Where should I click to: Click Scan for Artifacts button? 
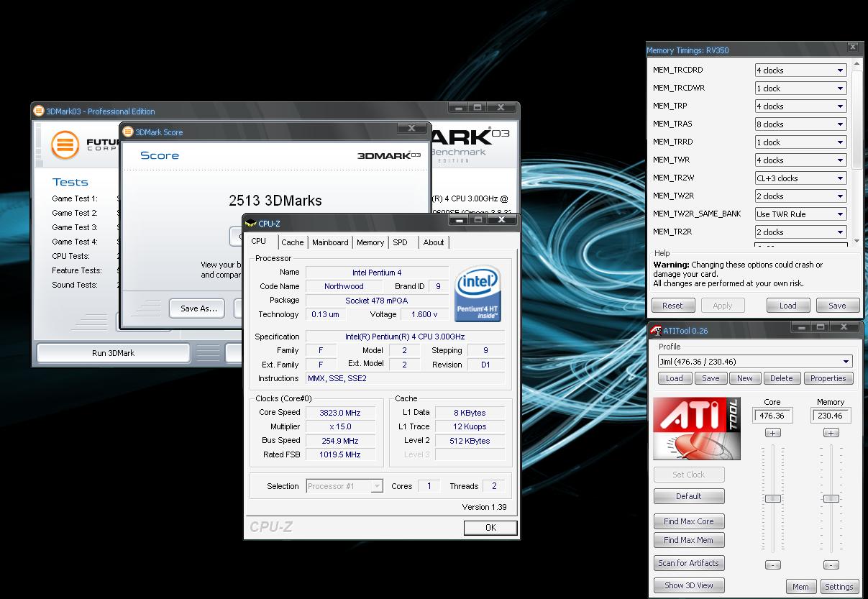(x=689, y=563)
